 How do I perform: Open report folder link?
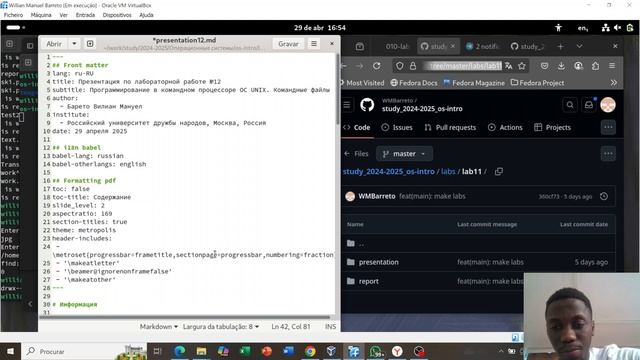tap(369, 281)
